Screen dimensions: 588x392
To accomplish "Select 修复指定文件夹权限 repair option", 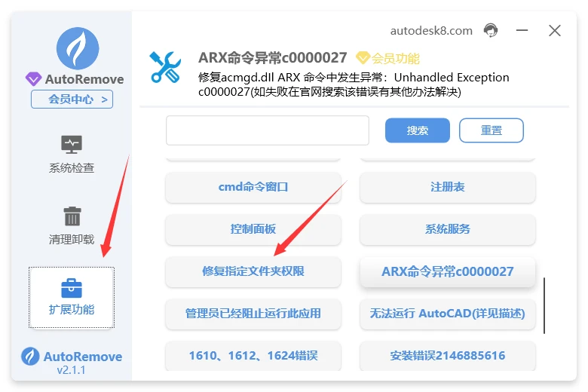I will point(253,271).
